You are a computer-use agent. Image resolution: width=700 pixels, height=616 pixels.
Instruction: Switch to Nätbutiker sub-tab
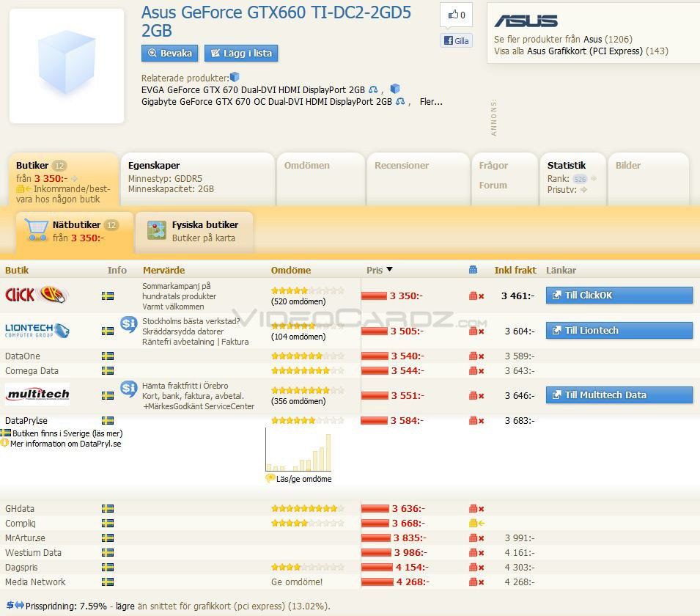[x=75, y=232]
